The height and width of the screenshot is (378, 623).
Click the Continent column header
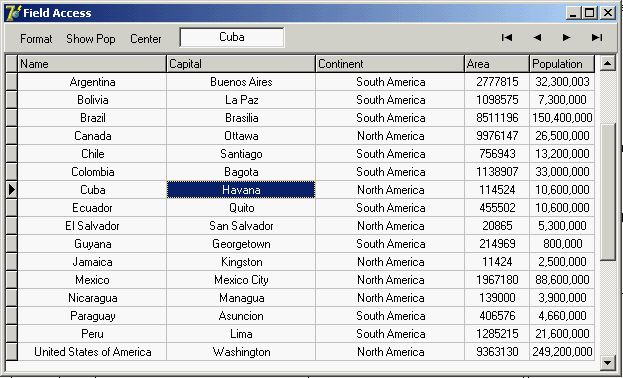click(390, 64)
